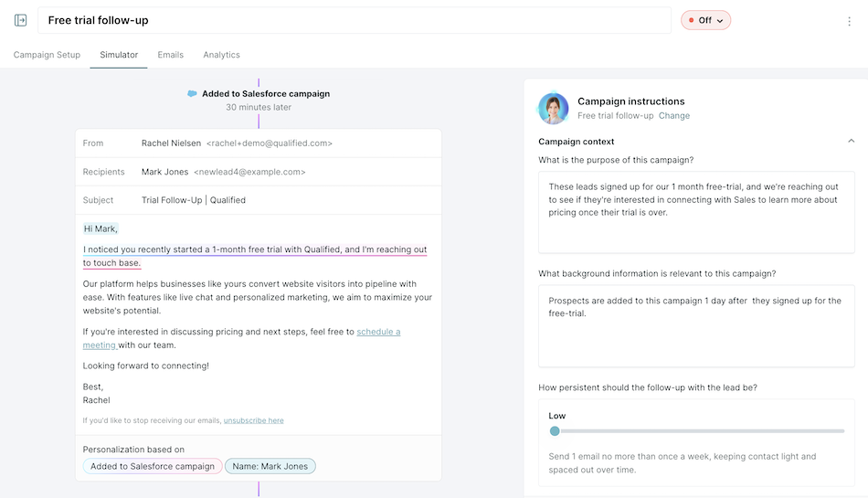Edit the Free trial follow-up title field
868x498 pixels.
[x=355, y=20]
